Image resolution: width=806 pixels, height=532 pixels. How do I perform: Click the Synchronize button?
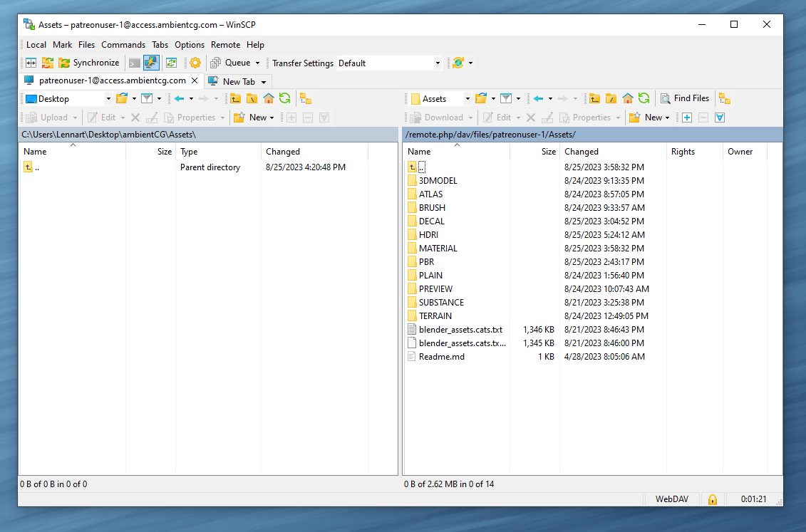(89, 63)
